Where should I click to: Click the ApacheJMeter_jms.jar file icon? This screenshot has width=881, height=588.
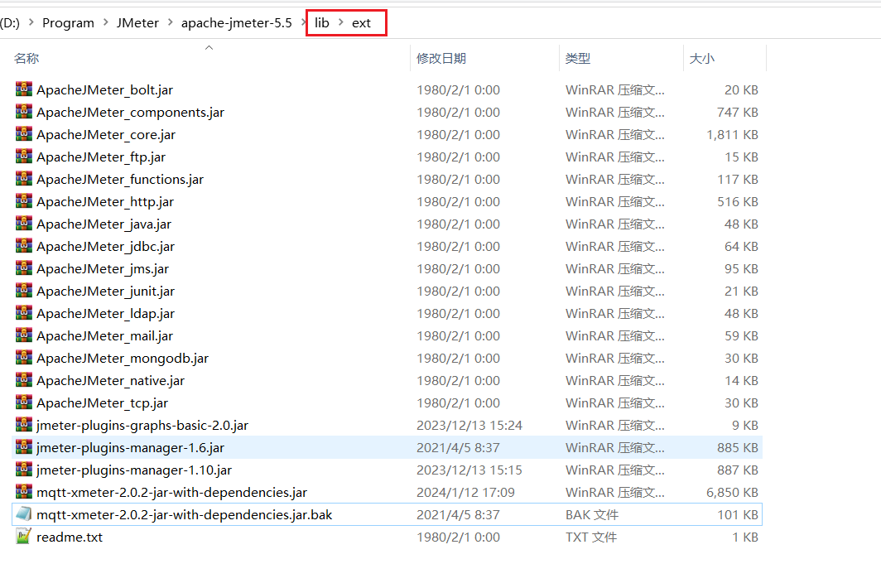[x=23, y=268]
